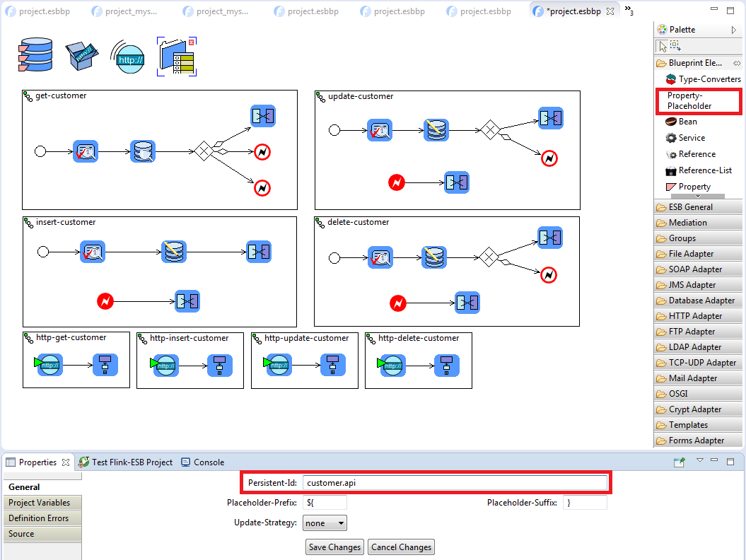The width and height of the screenshot is (746, 560).
Task: Expand the HTTP Adapter palette drawer
Action: coord(694,316)
